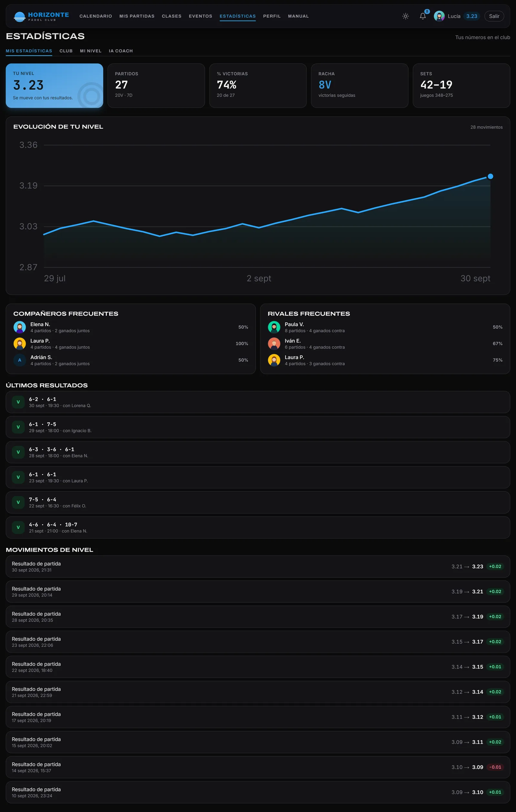Select the Mis Estadísticas tab
516x812 pixels.
(29, 51)
